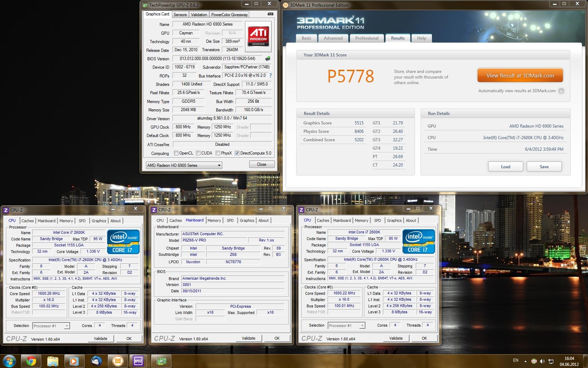Image resolution: width=588 pixels, height=368 pixels.
Task: Switch to the Basic tab in 3DMark
Action: pos(306,38)
